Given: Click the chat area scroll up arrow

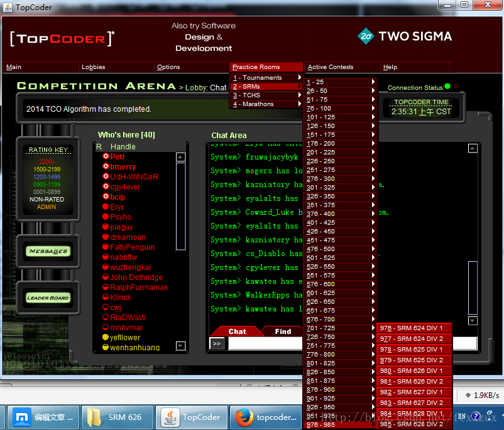Looking at the screenshot, I should click(x=473, y=148).
